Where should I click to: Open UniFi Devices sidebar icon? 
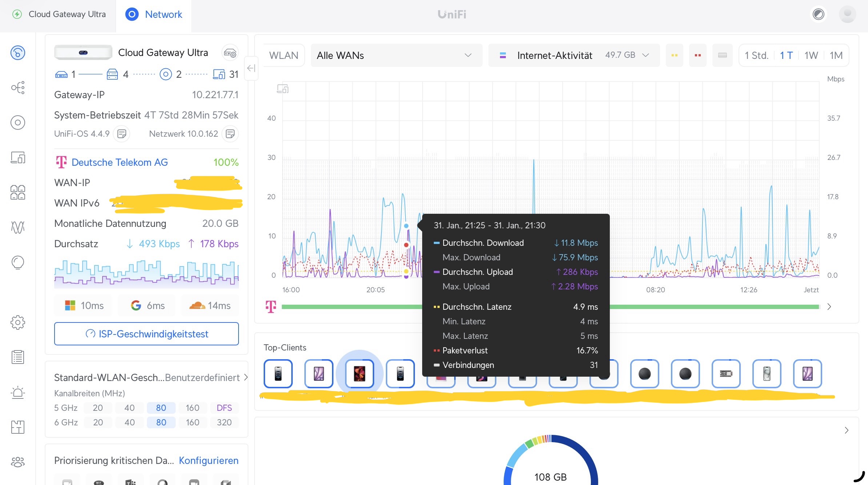[x=18, y=123]
